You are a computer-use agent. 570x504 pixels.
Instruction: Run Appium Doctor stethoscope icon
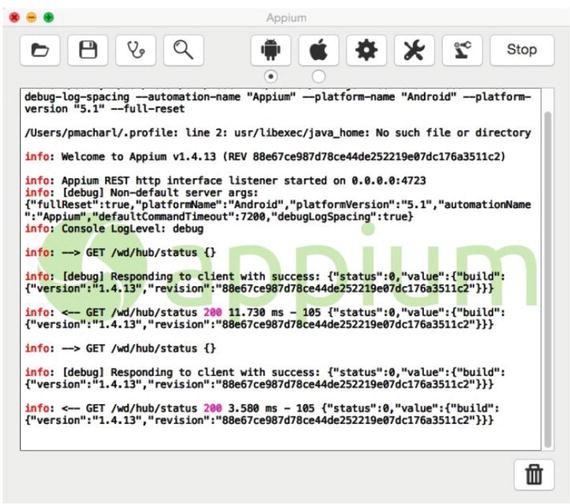click(x=136, y=50)
